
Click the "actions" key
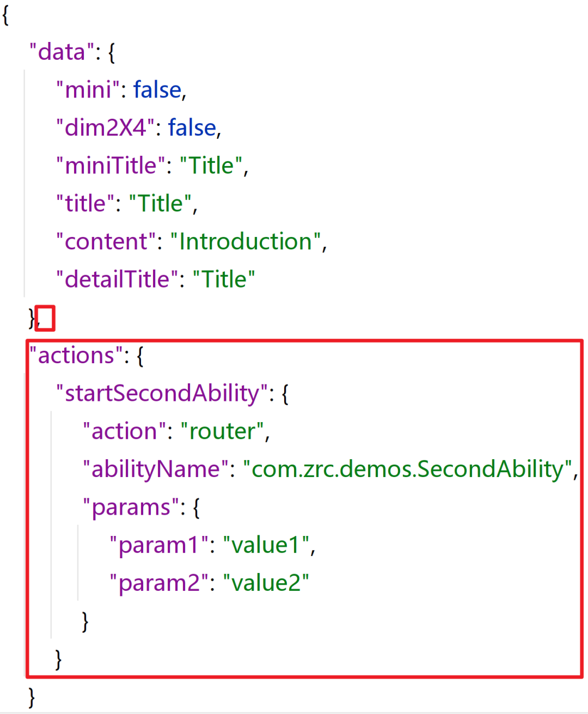click(x=72, y=356)
